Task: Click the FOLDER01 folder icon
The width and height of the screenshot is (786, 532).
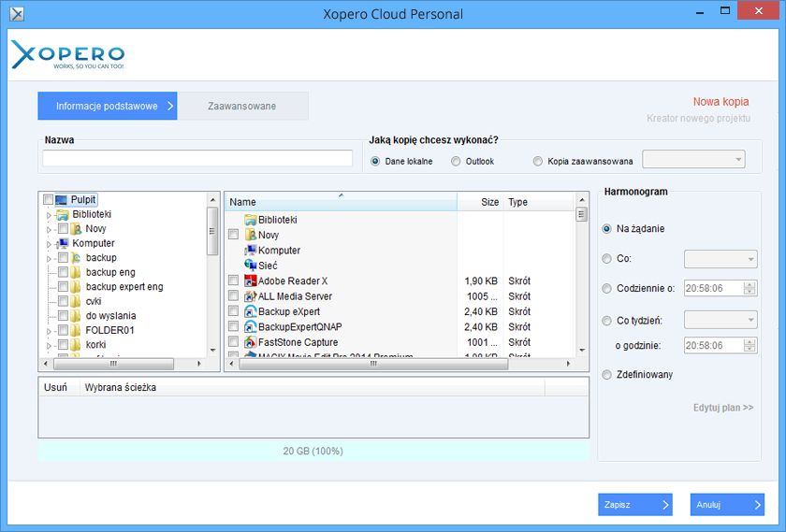Action: pos(76,331)
